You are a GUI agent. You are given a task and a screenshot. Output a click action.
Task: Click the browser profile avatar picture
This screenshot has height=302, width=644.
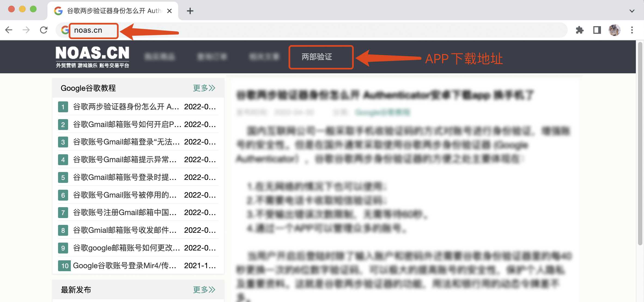click(615, 30)
